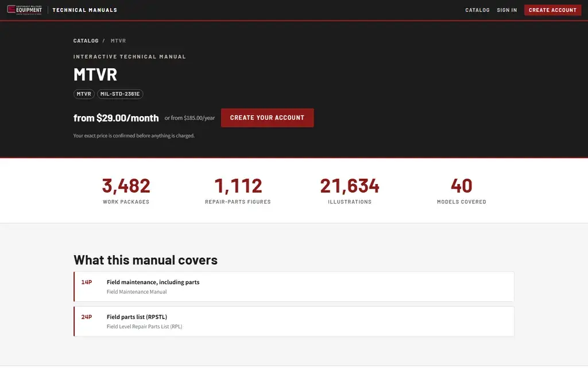Click the 21,634 illustrations stat
Image resolution: width=588 pixels, height=368 pixels.
click(x=350, y=191)
